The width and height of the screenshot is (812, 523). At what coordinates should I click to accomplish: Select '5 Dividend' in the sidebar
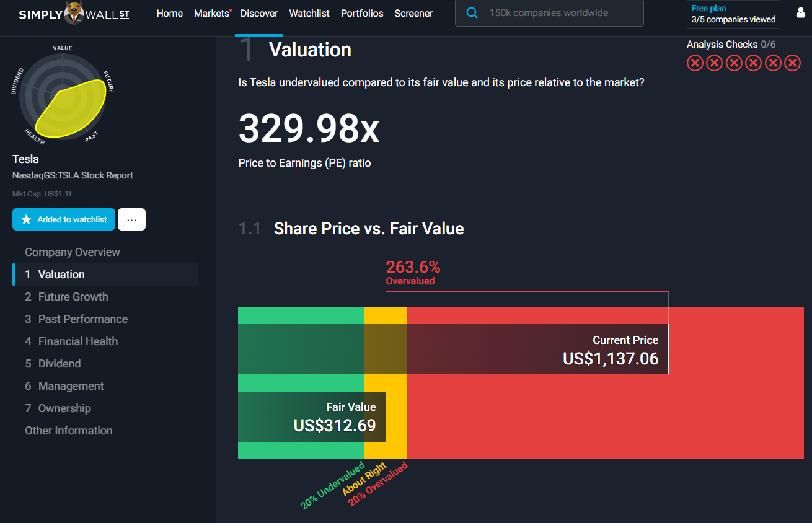[x=53, y=364]
